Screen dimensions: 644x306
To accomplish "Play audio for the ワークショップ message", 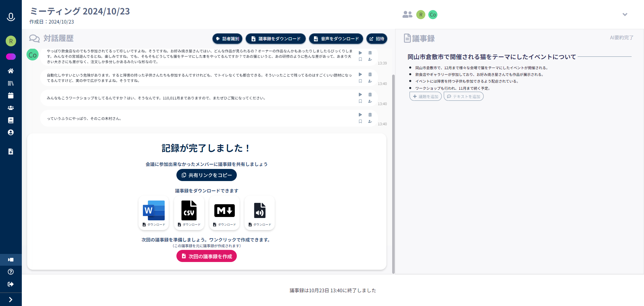I will tap(360, 95).
